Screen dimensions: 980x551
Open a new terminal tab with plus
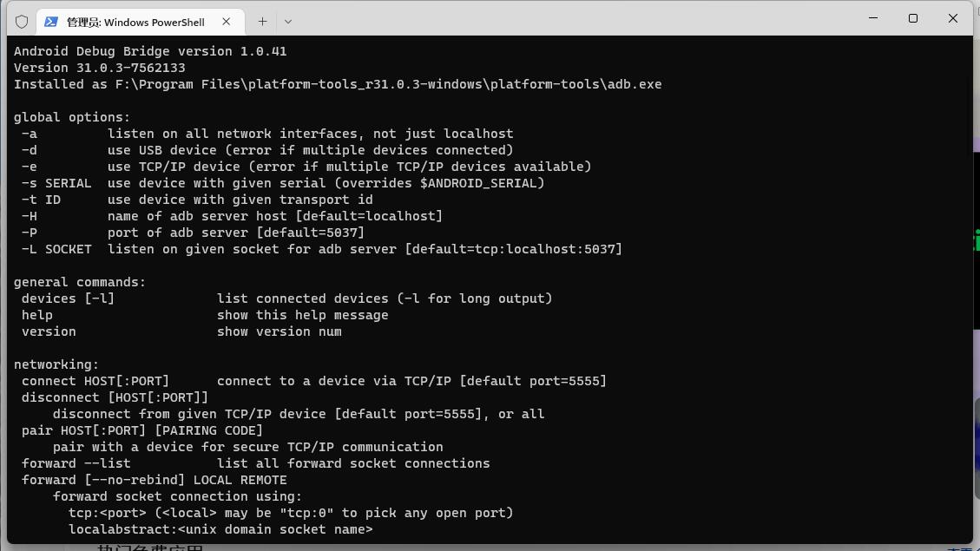point(262,22)
